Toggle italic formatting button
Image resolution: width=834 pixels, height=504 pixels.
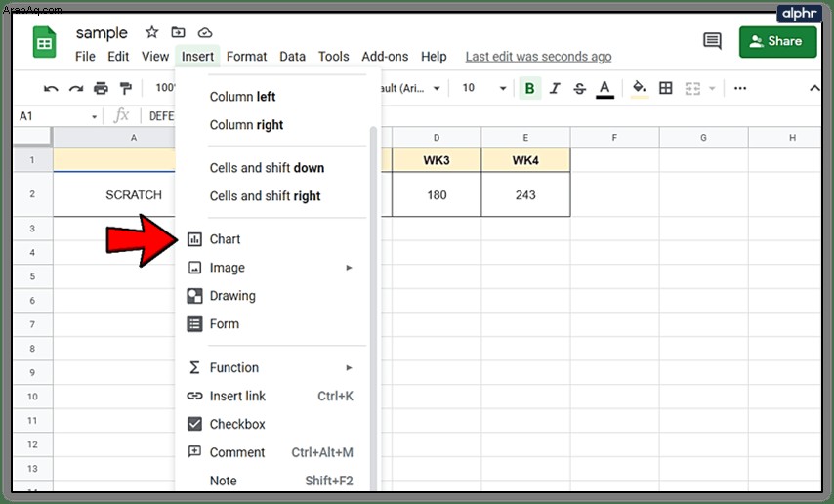555,88
